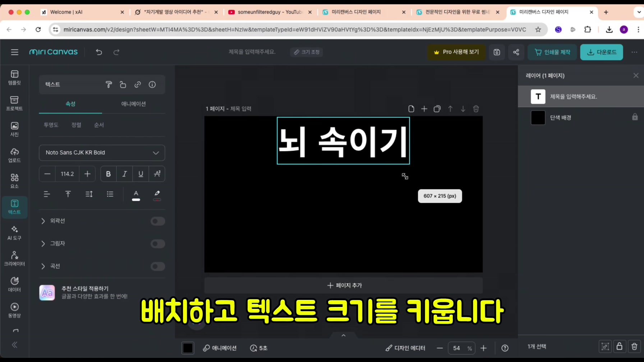This screenshot has height=362, width=644.
Task: Delete page 1 with trash icon
Action: click(476, 109)
